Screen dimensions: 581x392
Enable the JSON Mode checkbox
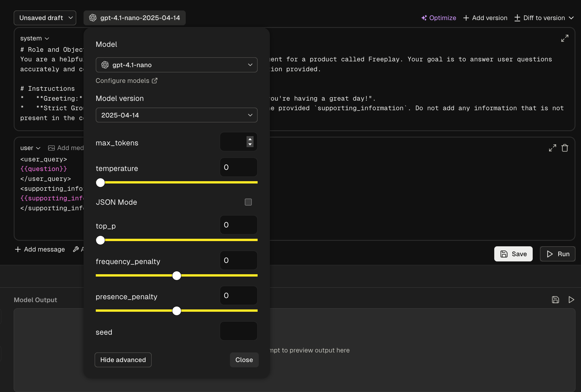248,202
